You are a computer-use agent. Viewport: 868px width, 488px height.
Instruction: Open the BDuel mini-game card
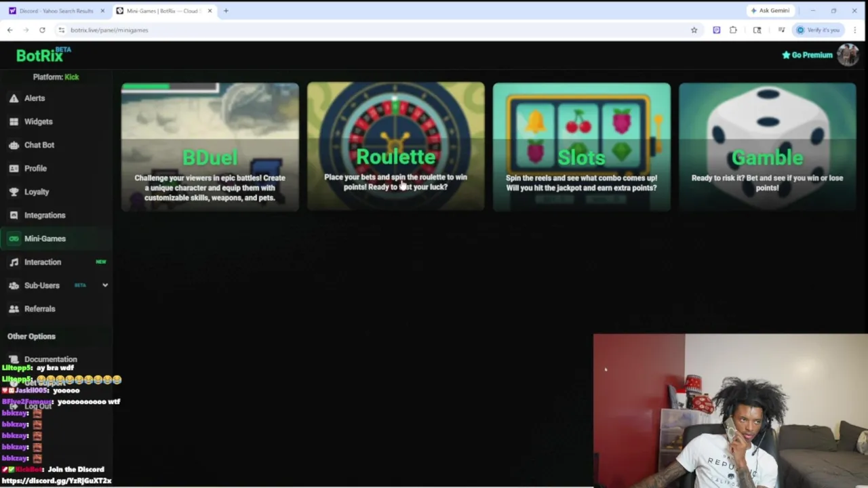210,146
